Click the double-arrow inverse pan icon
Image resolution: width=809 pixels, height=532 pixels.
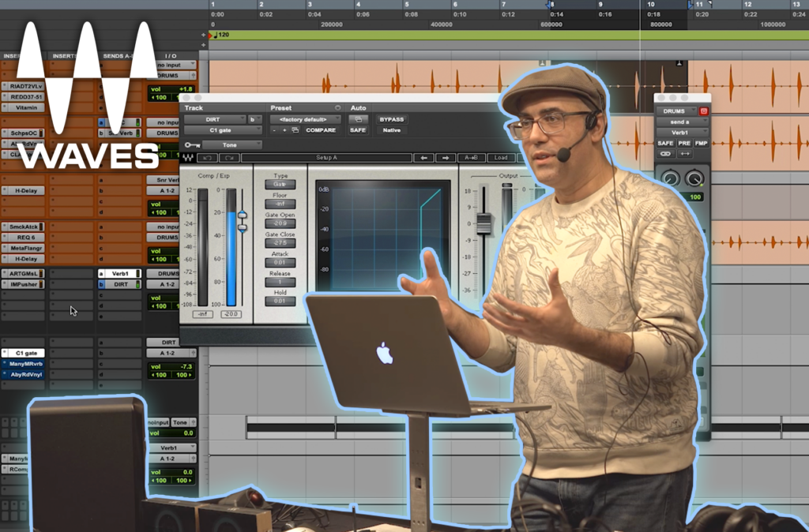685,154
